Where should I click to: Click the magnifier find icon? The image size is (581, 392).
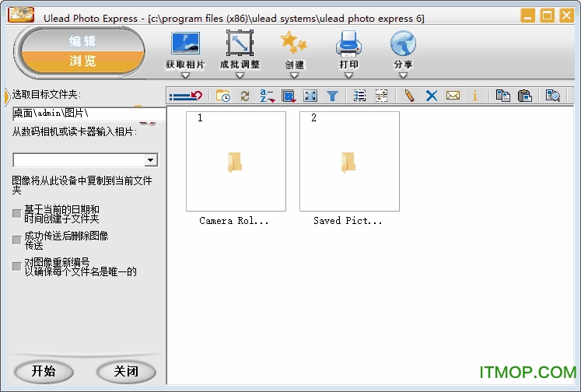[x=553, y=96]
